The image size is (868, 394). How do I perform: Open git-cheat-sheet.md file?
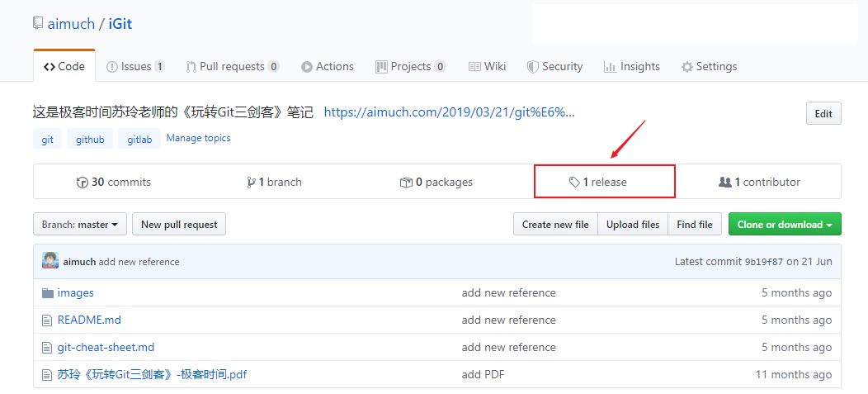106,348
